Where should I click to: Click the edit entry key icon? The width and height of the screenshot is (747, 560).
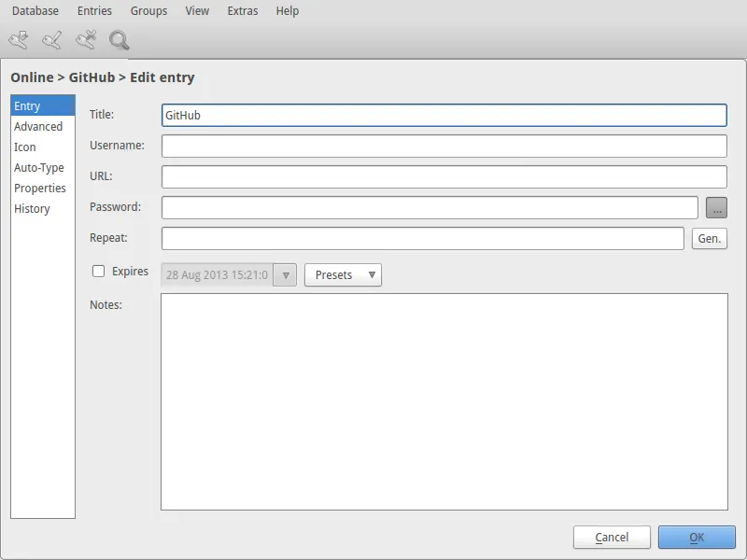pos(52,40)
